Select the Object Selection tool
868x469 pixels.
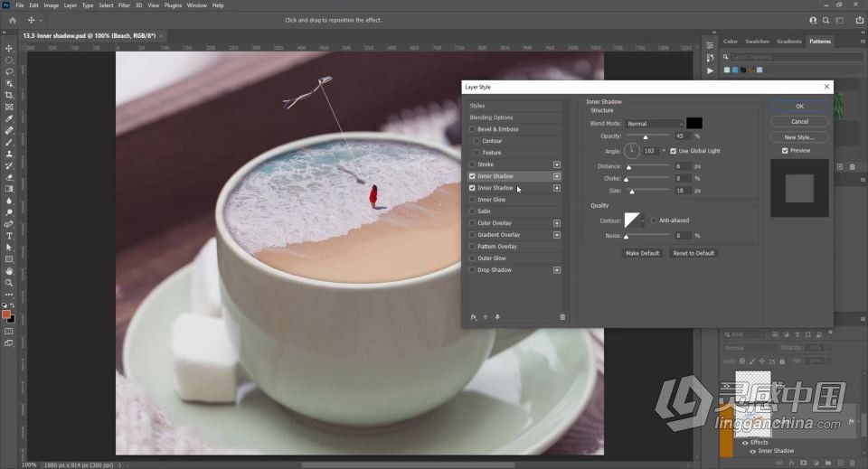point(9,83)
